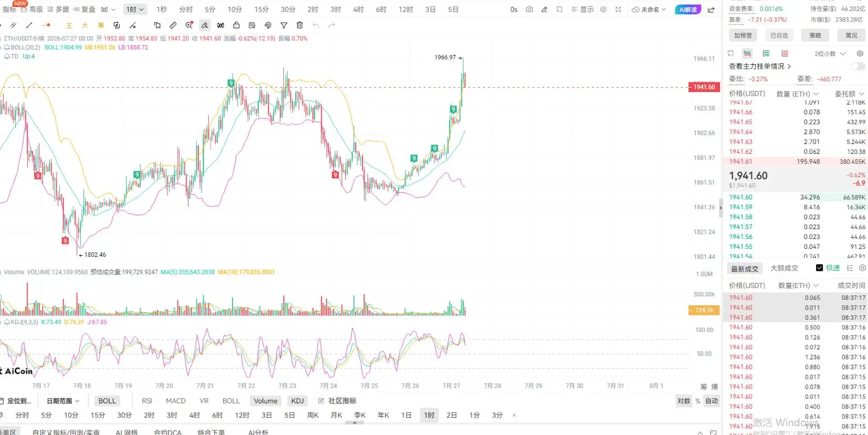Open the funnel filter tool
868x435 pixels.
(284, 25)
